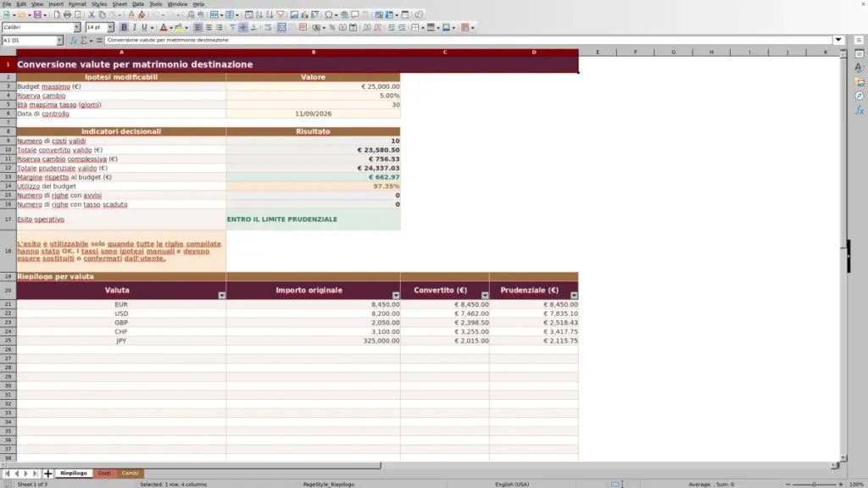Click the Print icon in toolbar
Screen dimensions: 868x488
tap(68, 14)
